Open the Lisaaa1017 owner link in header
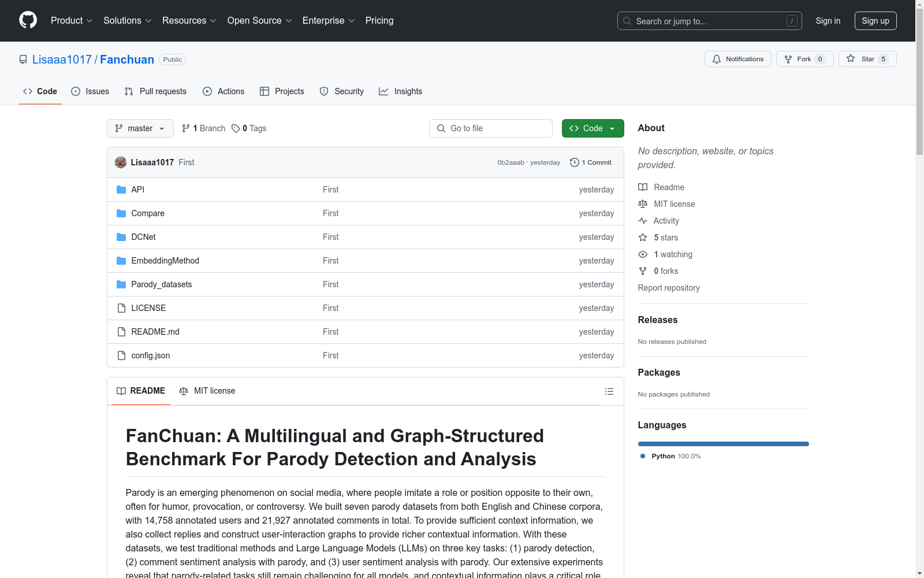The image size is (924, 578). (62, 60)
